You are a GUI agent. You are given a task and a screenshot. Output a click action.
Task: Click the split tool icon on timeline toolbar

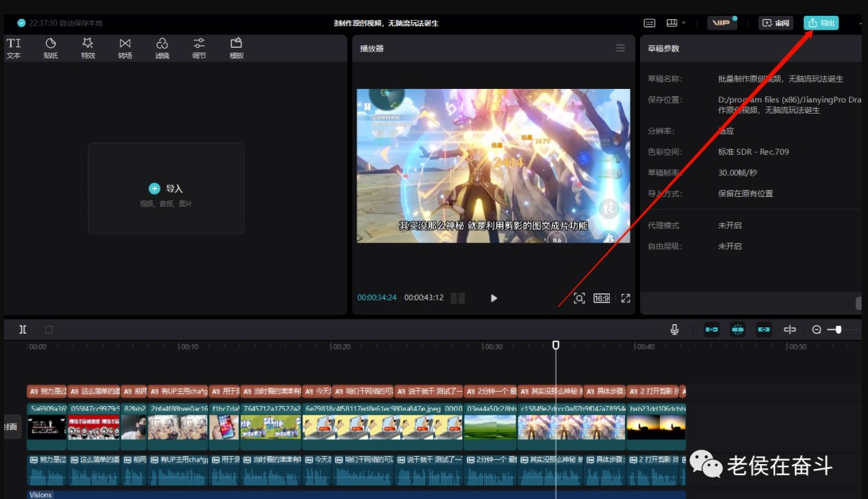[x=23, y=329]
